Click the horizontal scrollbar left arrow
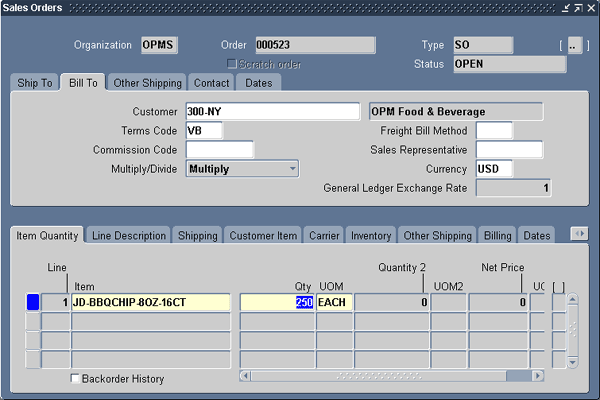The height and width of the screenshot is (400, 600). coord(245,376)
